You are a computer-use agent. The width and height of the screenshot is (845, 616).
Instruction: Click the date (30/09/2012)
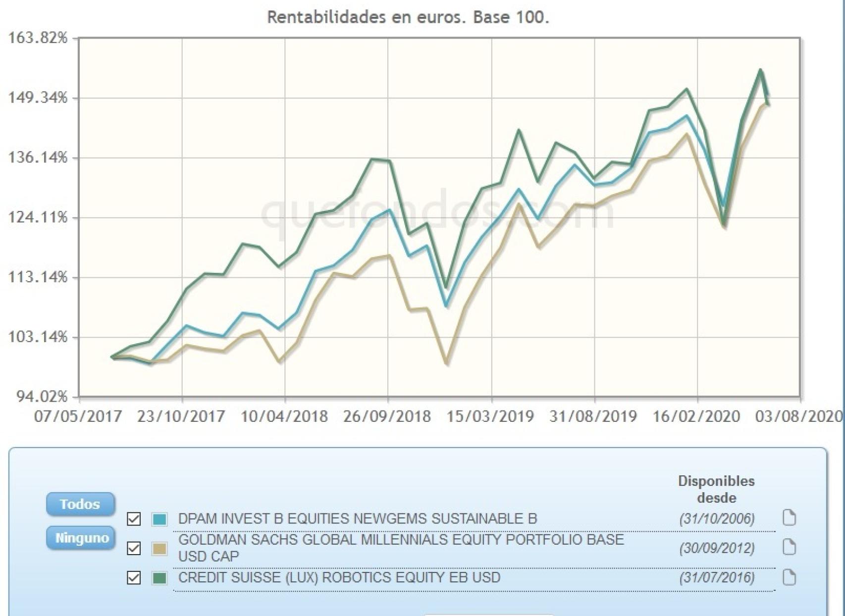pos(717,549)
